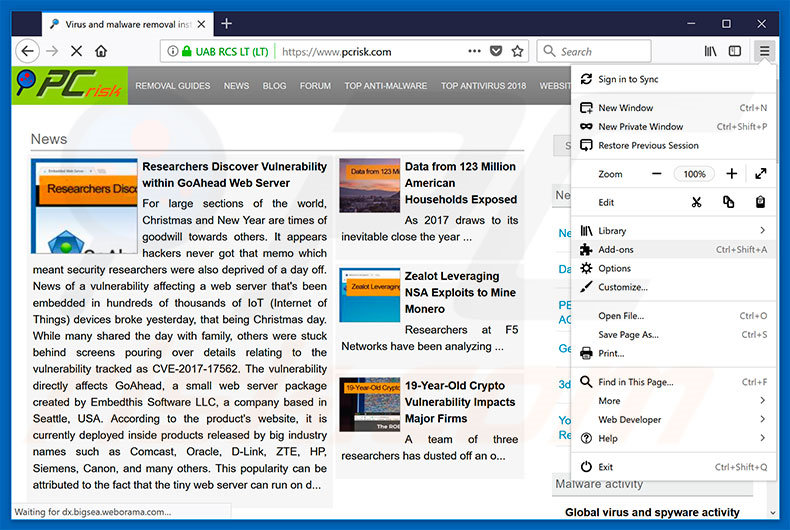Click Sign in to Sync
This screenshot has height=530, width=790.
pyautogui.click(x=673, y=79)
